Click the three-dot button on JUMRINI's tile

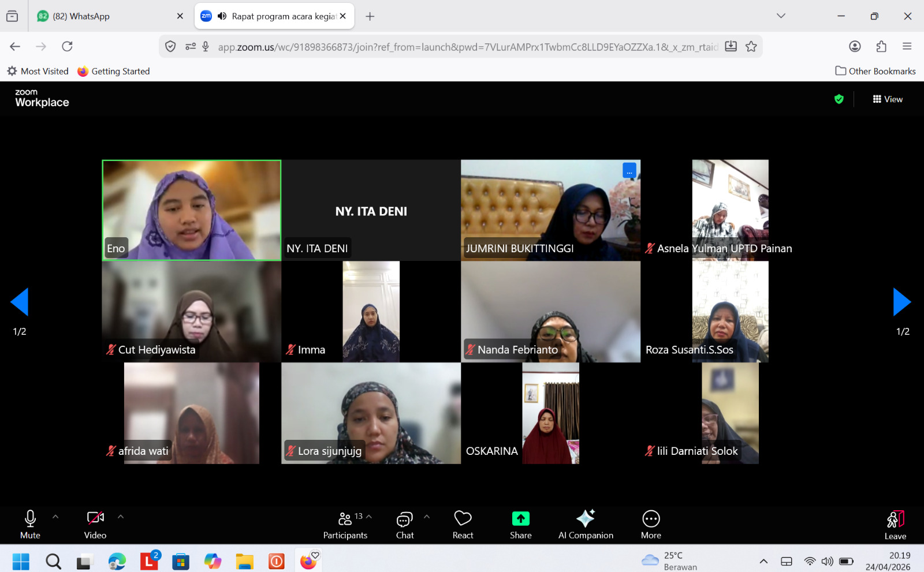coord(629,171)
